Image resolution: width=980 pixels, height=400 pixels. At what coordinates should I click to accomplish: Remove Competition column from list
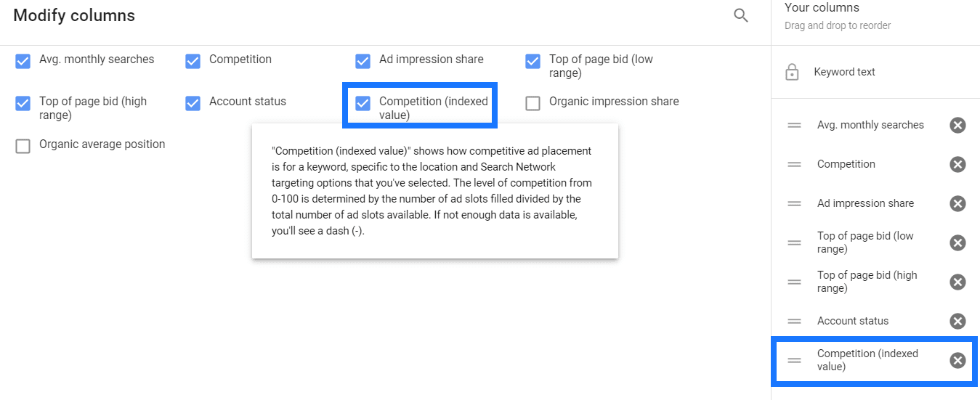pos(957,164)
